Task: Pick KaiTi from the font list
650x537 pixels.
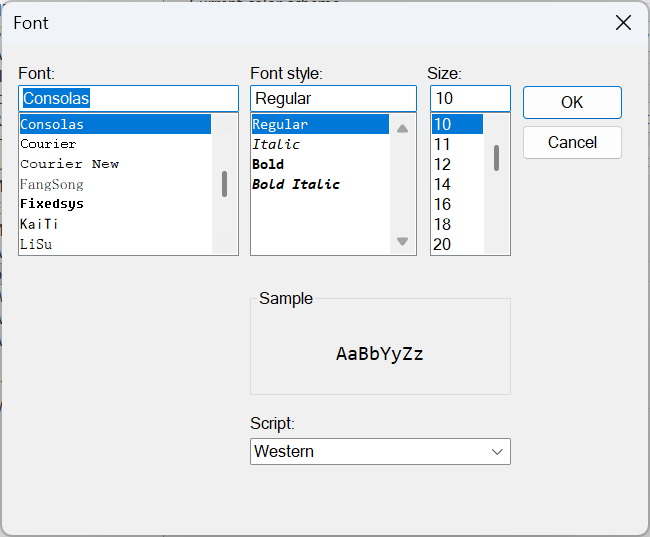Action: pyautogui.click(x=115, y=224)
